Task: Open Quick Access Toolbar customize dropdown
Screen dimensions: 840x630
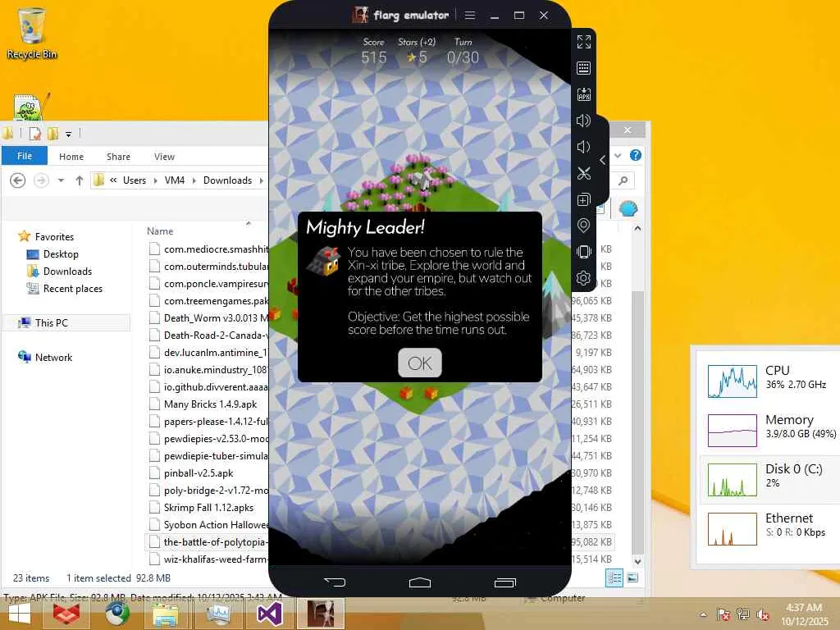Action: pyautogui.click(x=69, y=134)
